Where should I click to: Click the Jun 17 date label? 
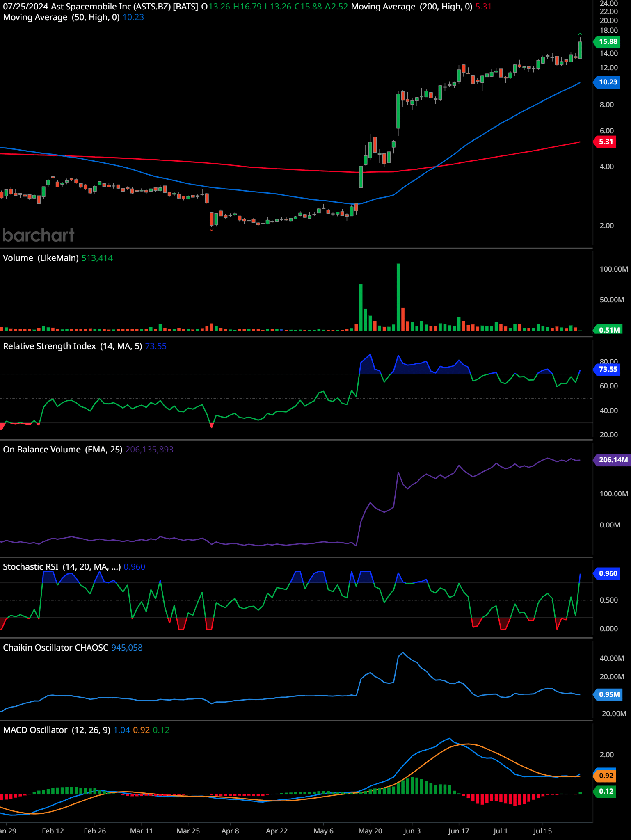(x=459, y=831)
